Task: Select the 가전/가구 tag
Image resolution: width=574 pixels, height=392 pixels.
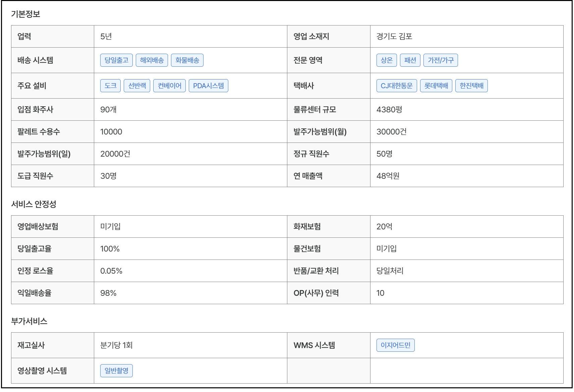Action: [x=441, y=60]
